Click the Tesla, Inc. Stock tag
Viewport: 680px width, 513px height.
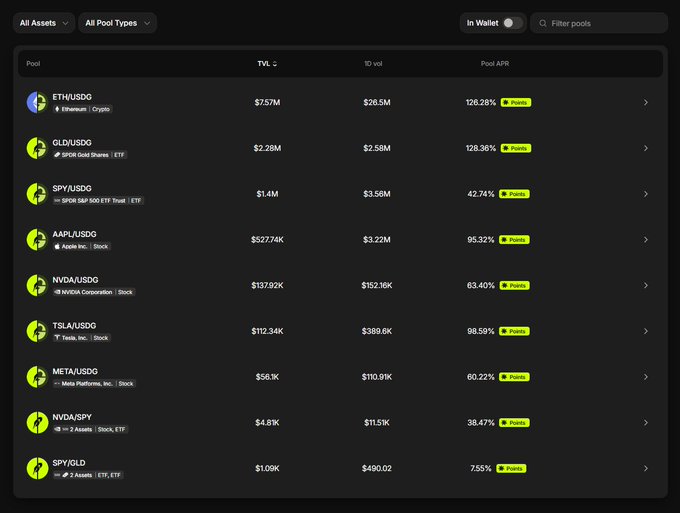(x=82, y=338)
